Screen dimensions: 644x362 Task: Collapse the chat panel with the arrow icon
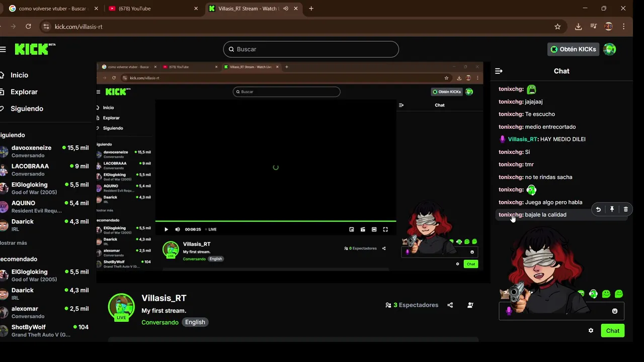[x=499, y=71]
